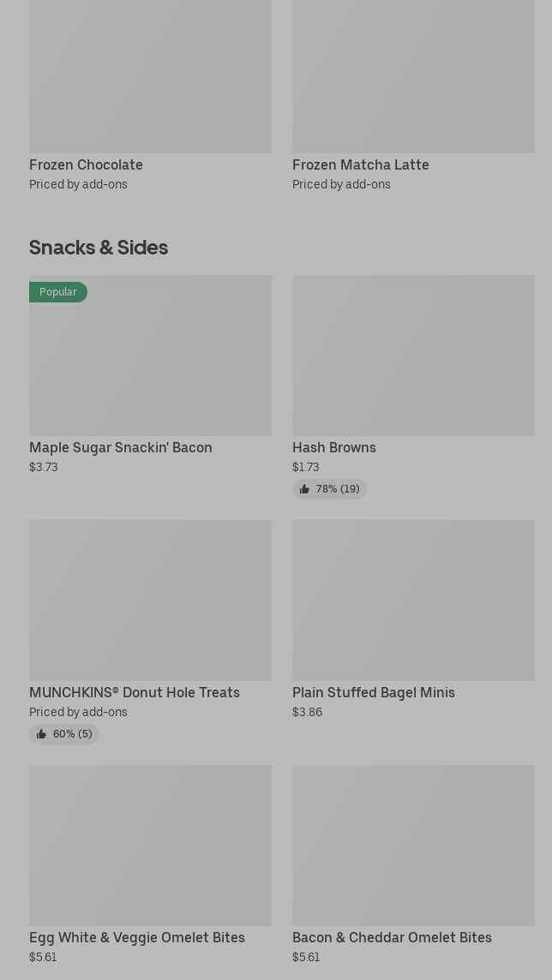Select the Hash Browns item image

(x=413, y=356)
